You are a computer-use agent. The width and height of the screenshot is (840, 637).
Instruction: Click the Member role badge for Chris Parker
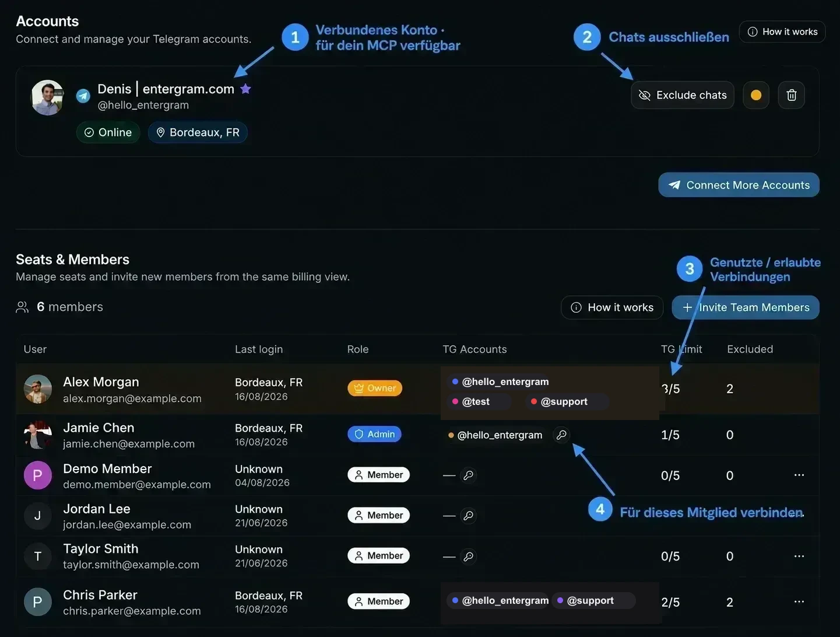tap(379, 601)
